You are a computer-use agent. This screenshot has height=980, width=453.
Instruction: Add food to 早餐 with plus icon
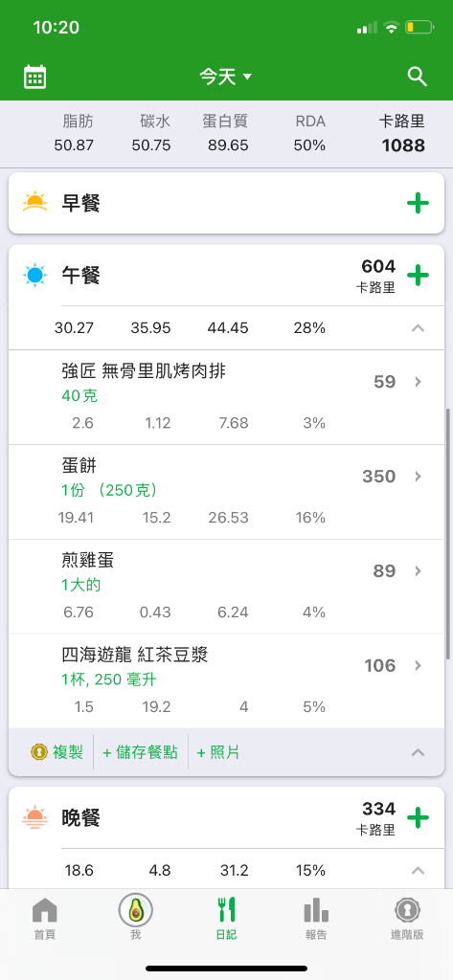(418, 203)
